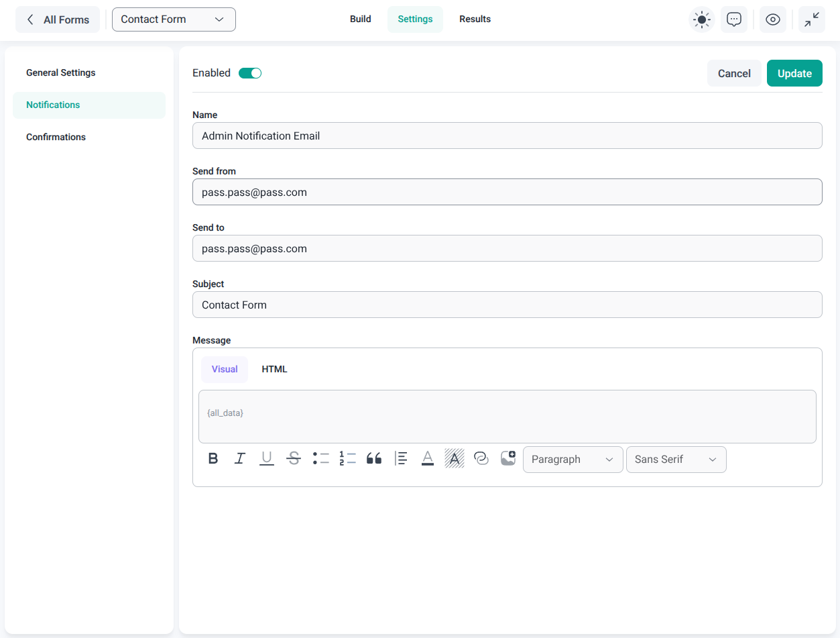Insert a bulleted list
This screenshot has height=638, width=840.
pos(320,459)
